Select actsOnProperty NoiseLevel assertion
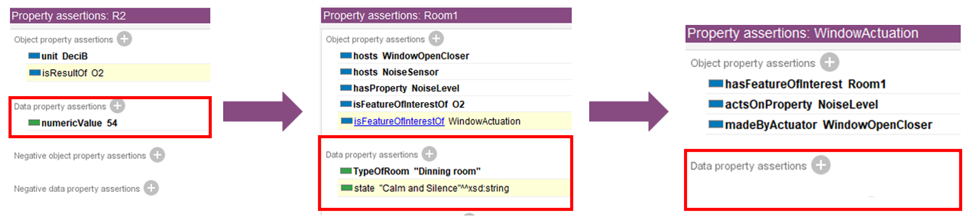 point(801,105)
